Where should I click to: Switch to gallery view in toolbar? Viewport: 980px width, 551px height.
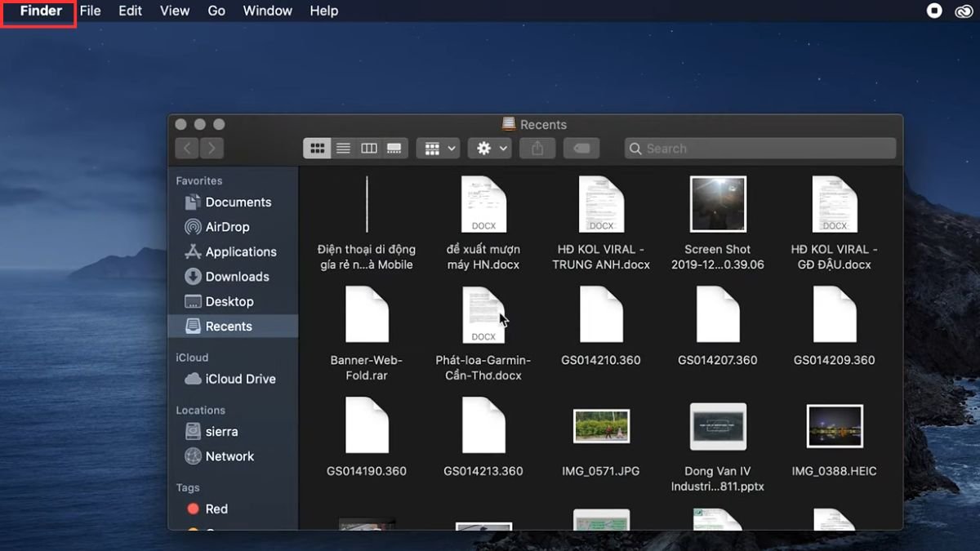tap(394, 149)
